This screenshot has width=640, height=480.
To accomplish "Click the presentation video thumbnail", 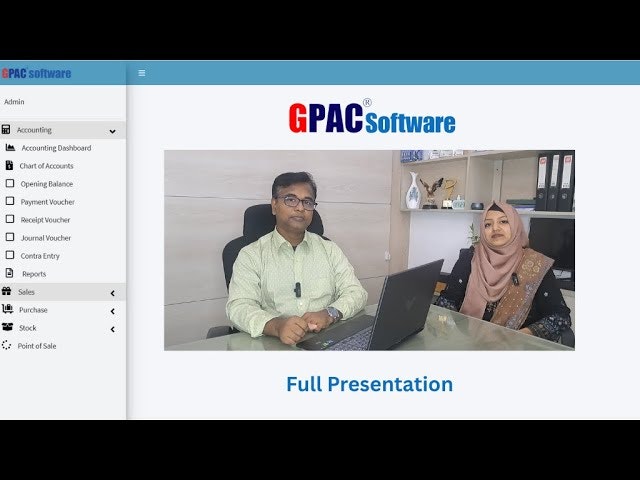I will click(x=369, y=250).
